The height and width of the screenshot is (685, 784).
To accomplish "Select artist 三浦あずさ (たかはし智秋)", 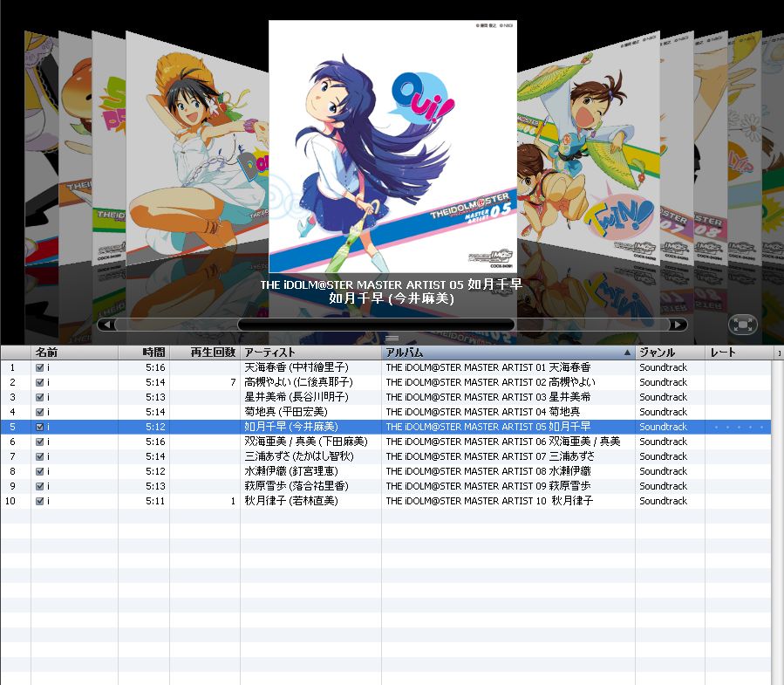I will [299, 456].
